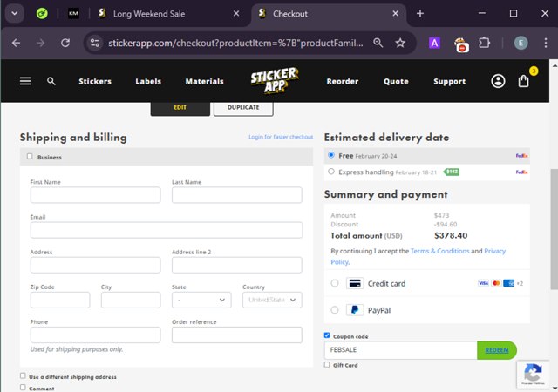Screen dimensions: 558x392
Task: Click the Phone field
Action: 95,335
